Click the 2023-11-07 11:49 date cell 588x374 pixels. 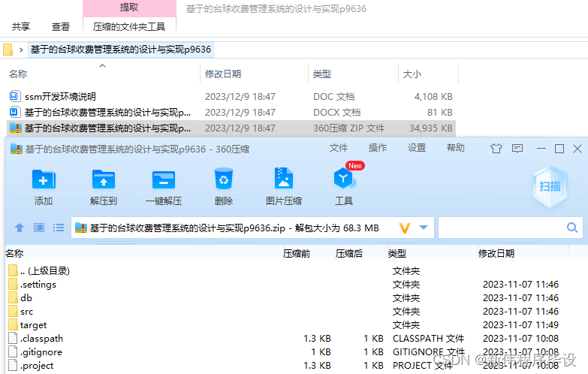coord(520,325)
